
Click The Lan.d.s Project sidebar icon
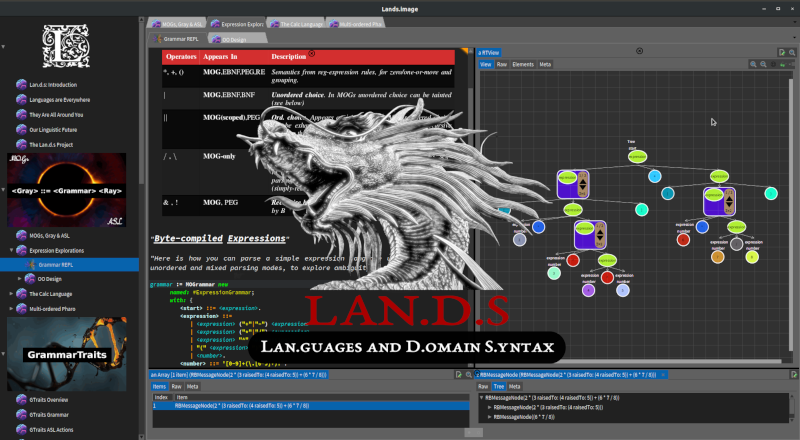click(x=21, y=144)
